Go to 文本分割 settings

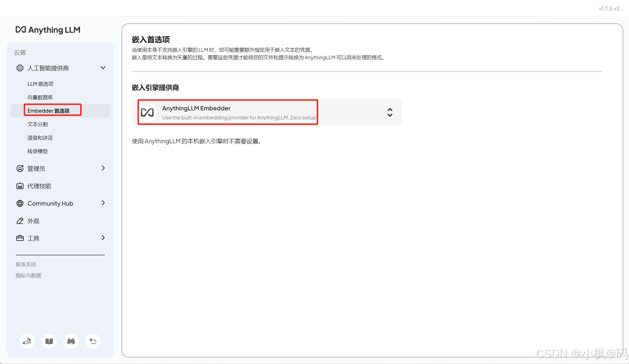click(38, 124)
